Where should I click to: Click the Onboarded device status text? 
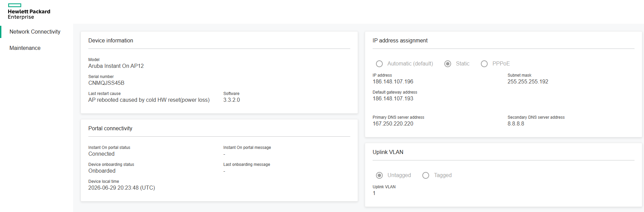coord(102,171)
